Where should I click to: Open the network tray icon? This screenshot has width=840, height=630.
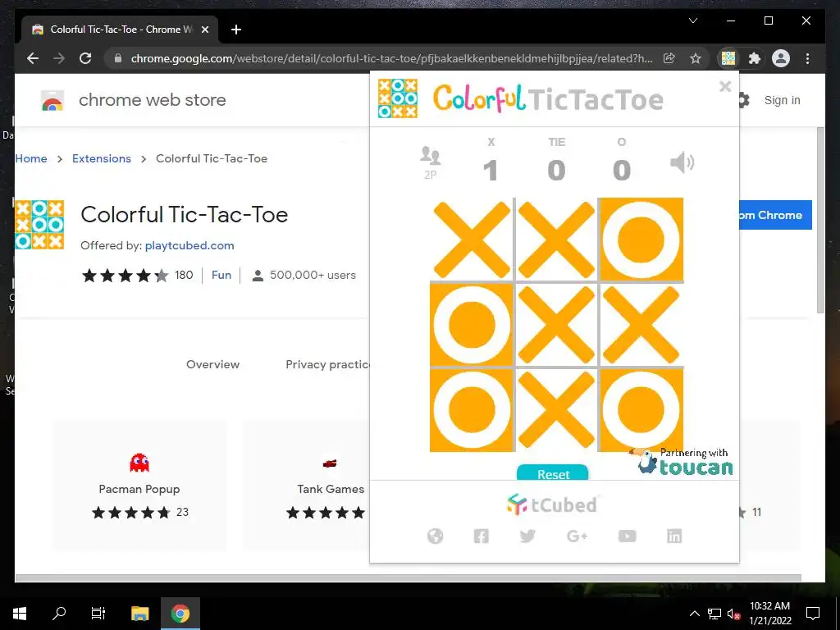point(714,614)
